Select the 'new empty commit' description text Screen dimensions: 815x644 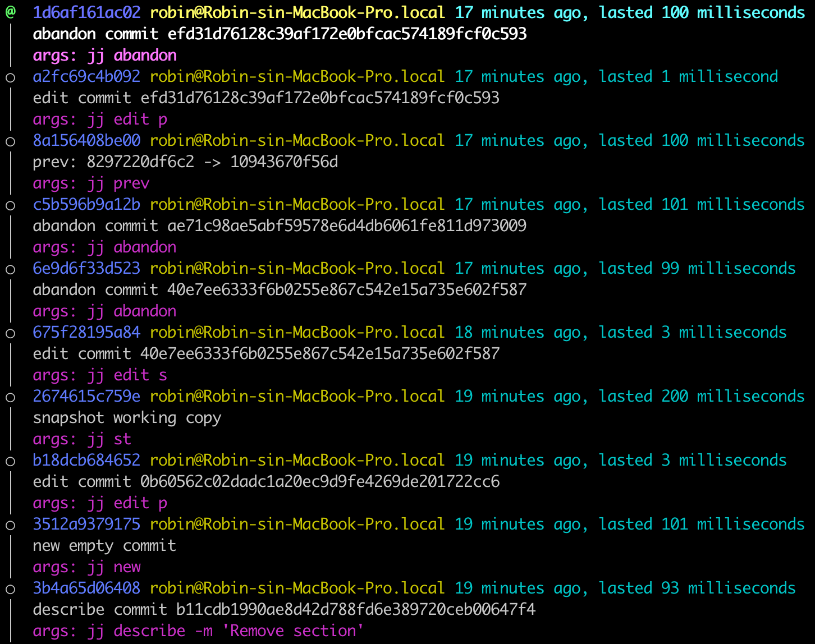point(104,546)
